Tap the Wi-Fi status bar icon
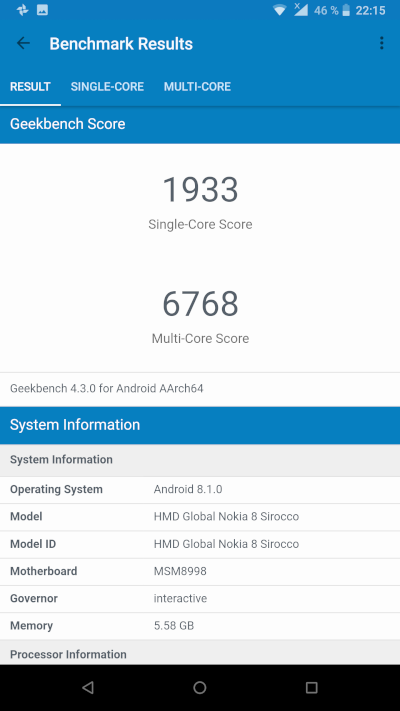 (x=279, y=10)
